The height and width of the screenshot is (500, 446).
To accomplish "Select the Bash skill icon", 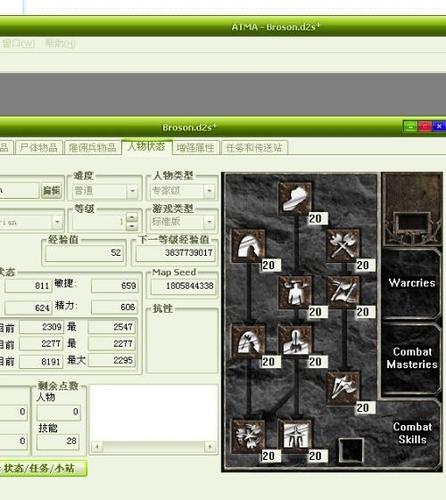I will pos(295,198).
